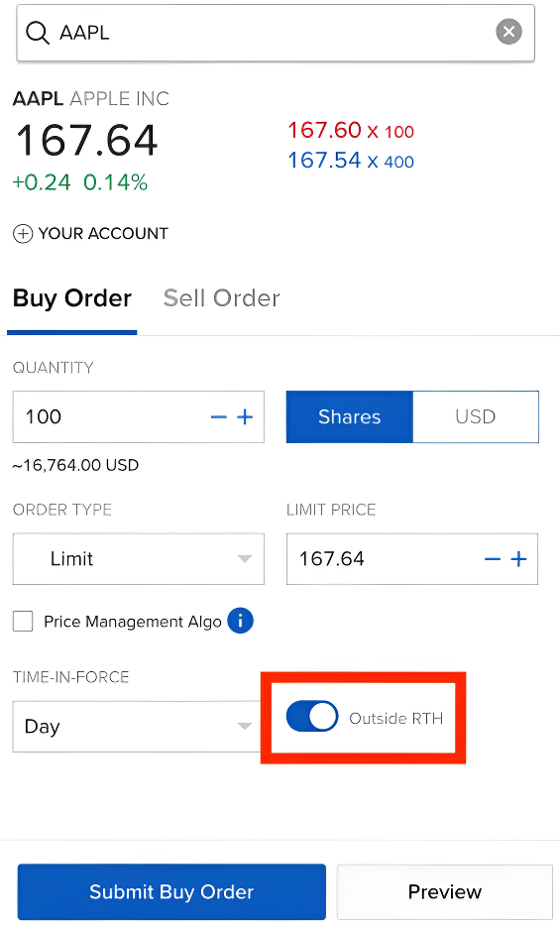Lower the limit price with the minus icon

click(x=493, y=559)
